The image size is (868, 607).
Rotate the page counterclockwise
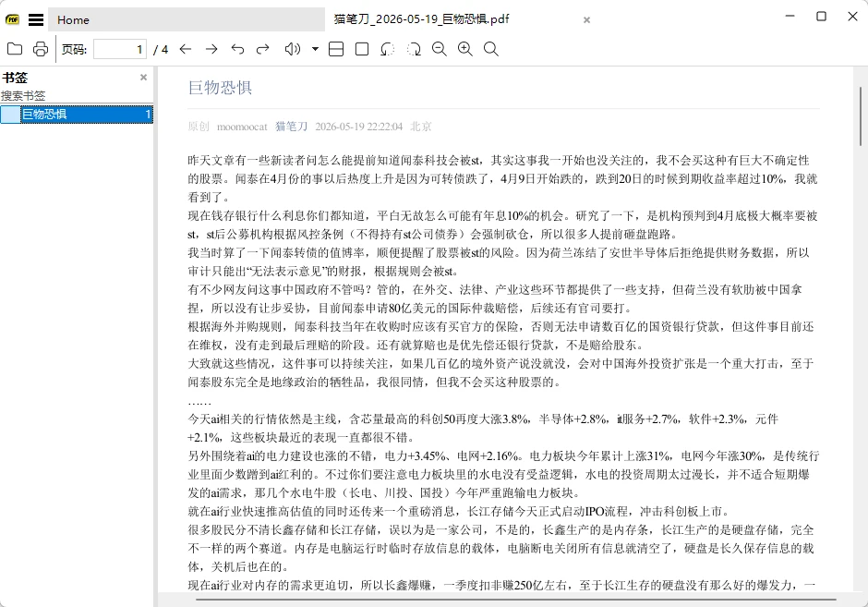click(388, 49)
